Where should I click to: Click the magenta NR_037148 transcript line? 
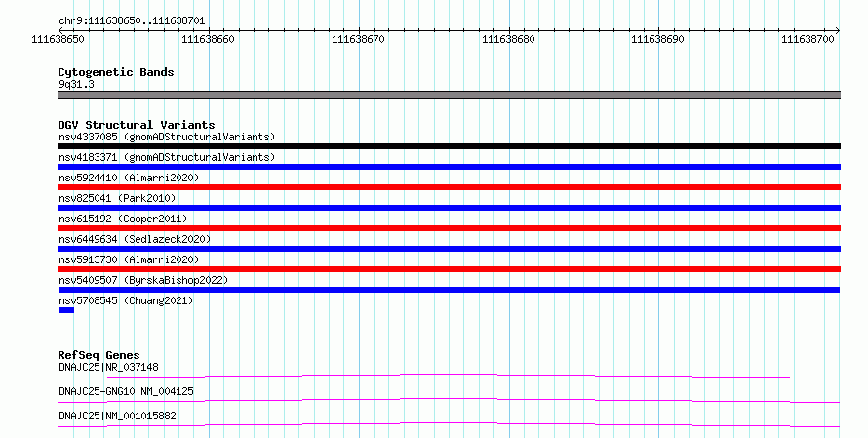pos(449,376)
